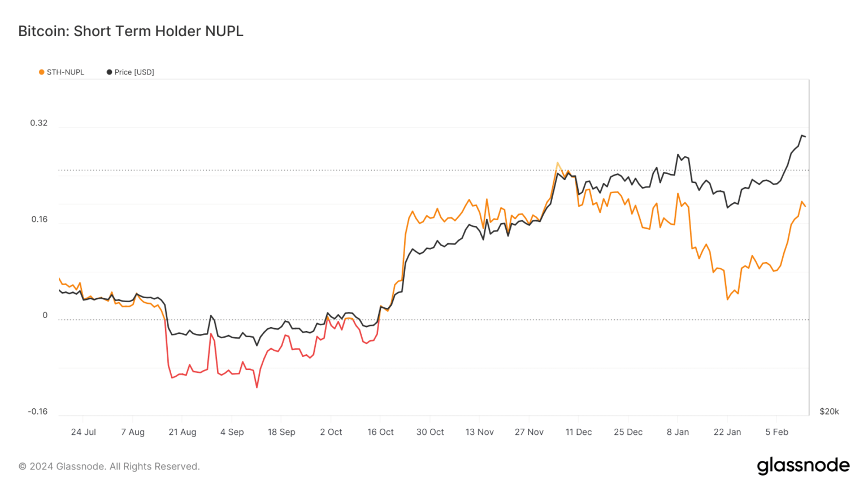Click the 18 Sep x-axis label
This screenshot has height=488, width=868.
click(281, 432)
